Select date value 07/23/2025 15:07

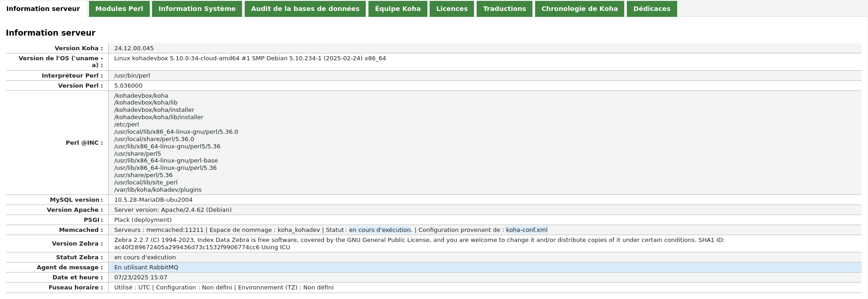(x=141, y=278)
